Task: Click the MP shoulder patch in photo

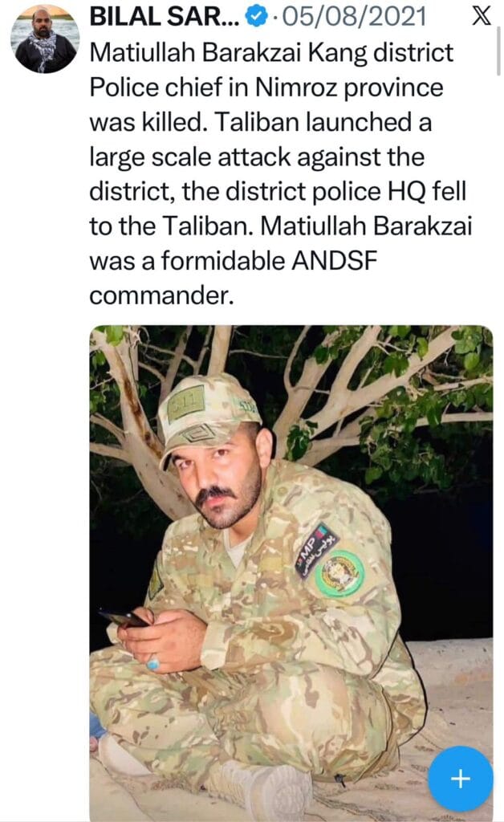Action: [316, 550]
